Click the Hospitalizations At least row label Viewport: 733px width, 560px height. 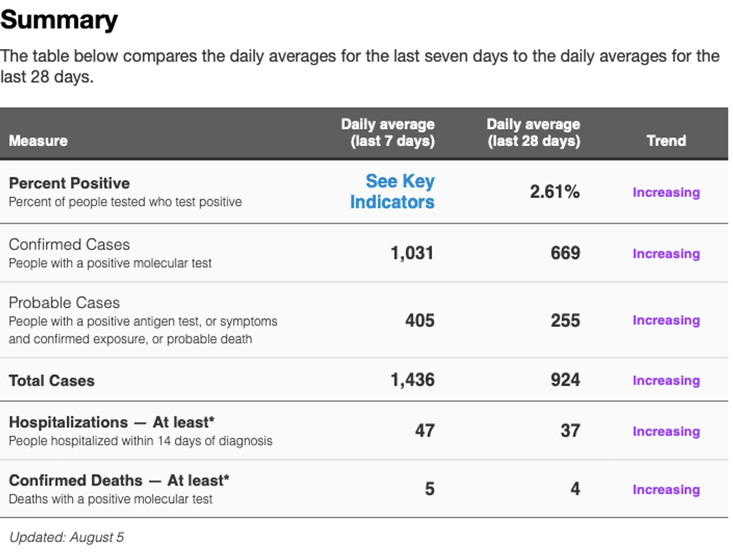pos(111,422)
